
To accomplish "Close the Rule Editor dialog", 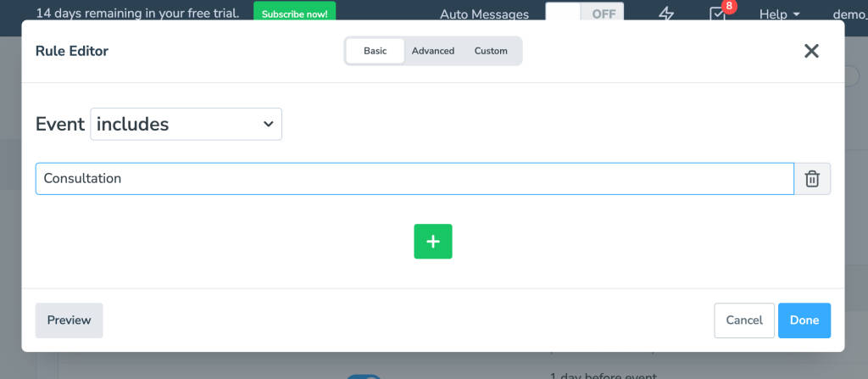I will (x=811, y=51).
